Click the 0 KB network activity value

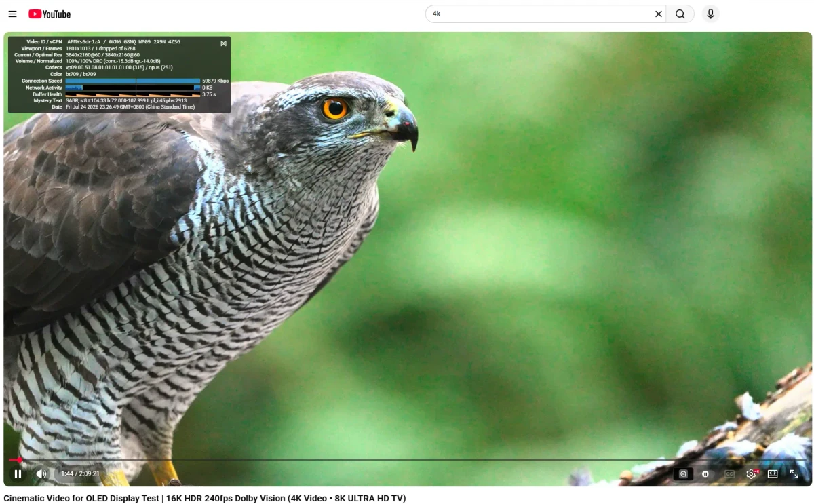tap(208, 88)
